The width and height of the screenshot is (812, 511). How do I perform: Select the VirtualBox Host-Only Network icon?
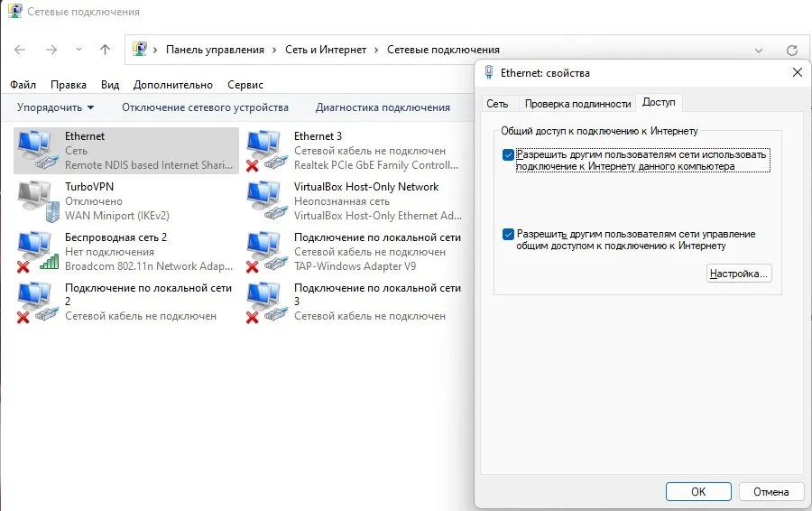point(267,200)
